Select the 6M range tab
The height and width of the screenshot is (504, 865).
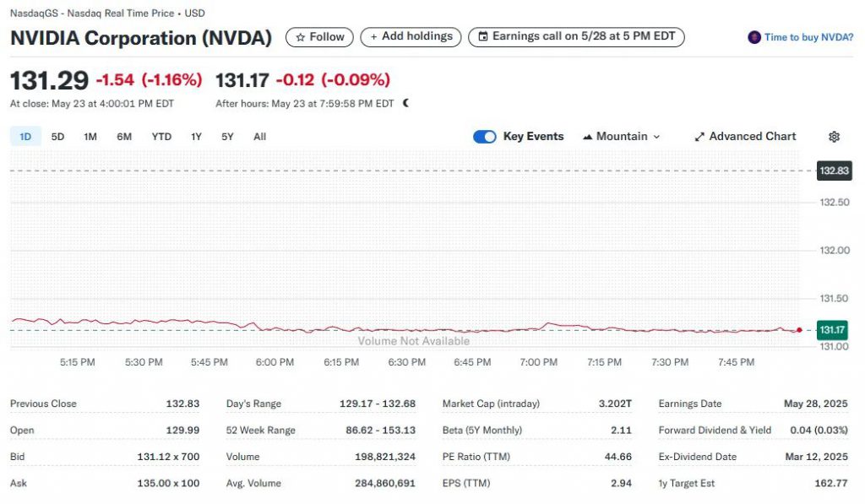[x=124, y=137]
